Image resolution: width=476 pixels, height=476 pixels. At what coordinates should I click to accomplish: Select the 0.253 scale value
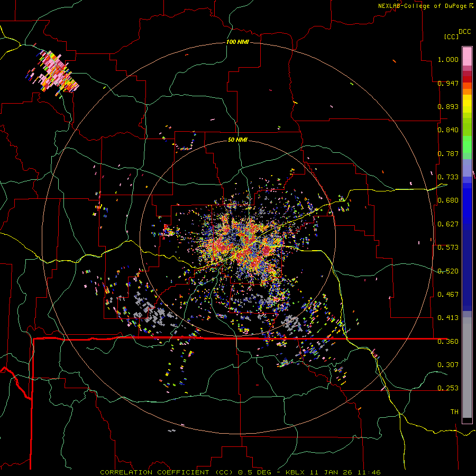448,388
